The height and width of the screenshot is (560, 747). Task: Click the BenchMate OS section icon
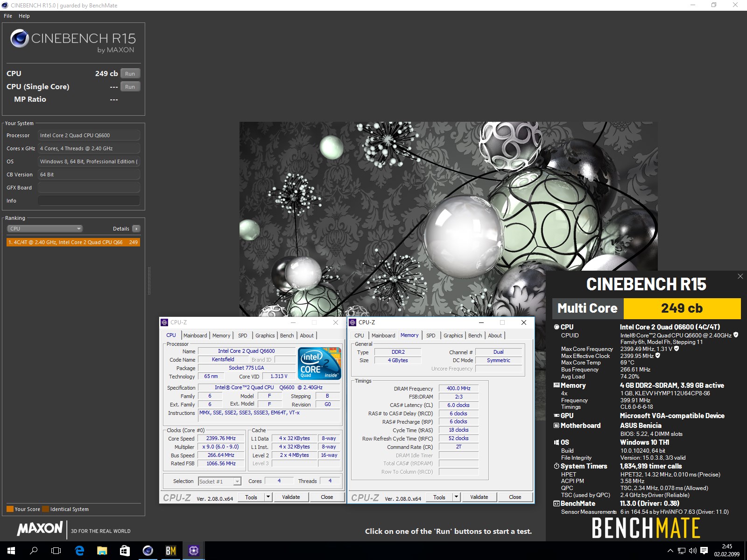tap(556, 442)
